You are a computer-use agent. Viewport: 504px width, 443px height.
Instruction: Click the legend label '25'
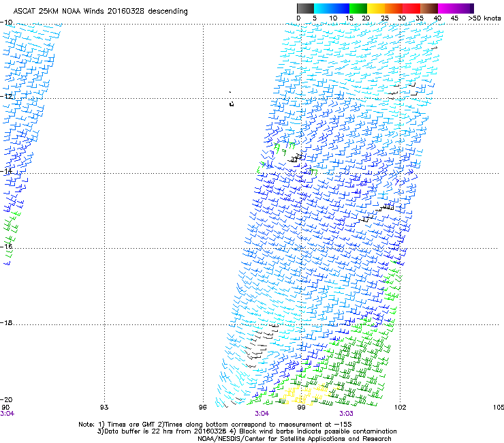coord(385,18)
